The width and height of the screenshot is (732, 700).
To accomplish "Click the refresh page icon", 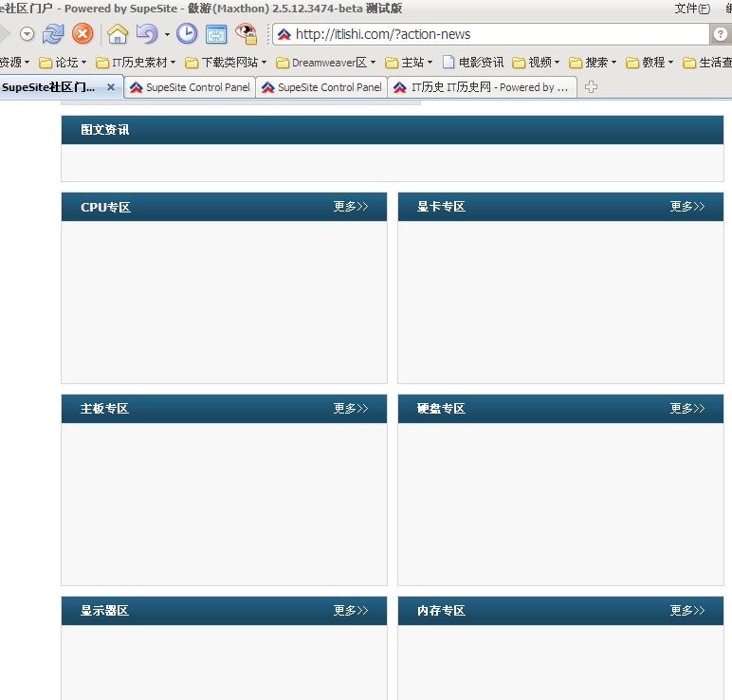I will pyautogui.click(x=53, y=34).
